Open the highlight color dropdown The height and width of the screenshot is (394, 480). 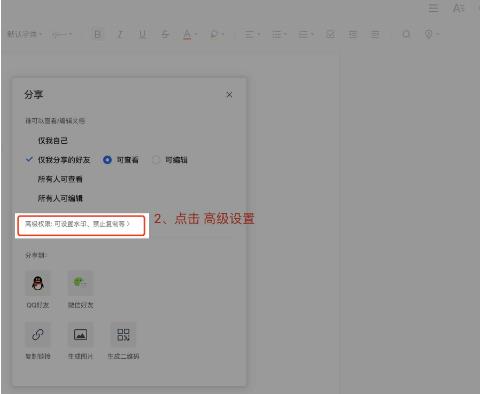pos(217,34)
